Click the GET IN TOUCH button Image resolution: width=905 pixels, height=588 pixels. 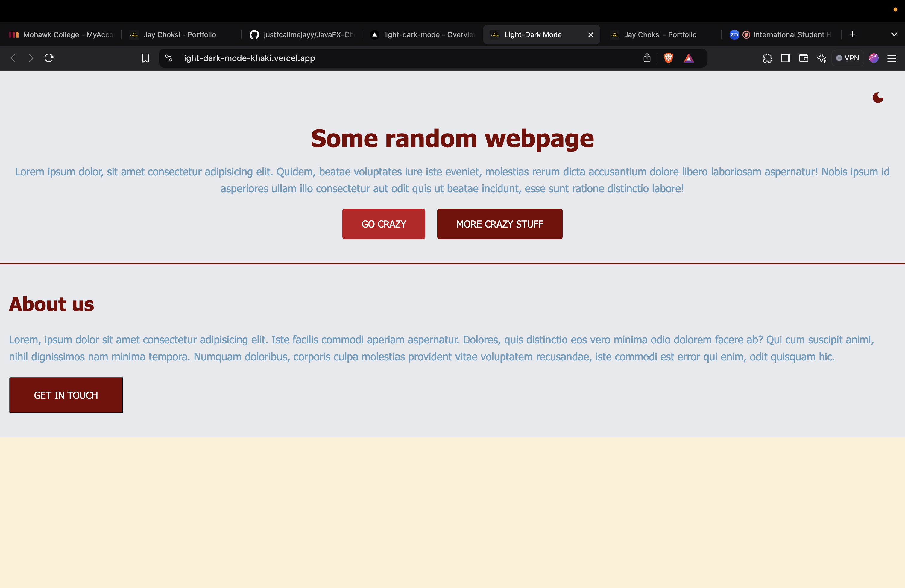tap(65, 395)
